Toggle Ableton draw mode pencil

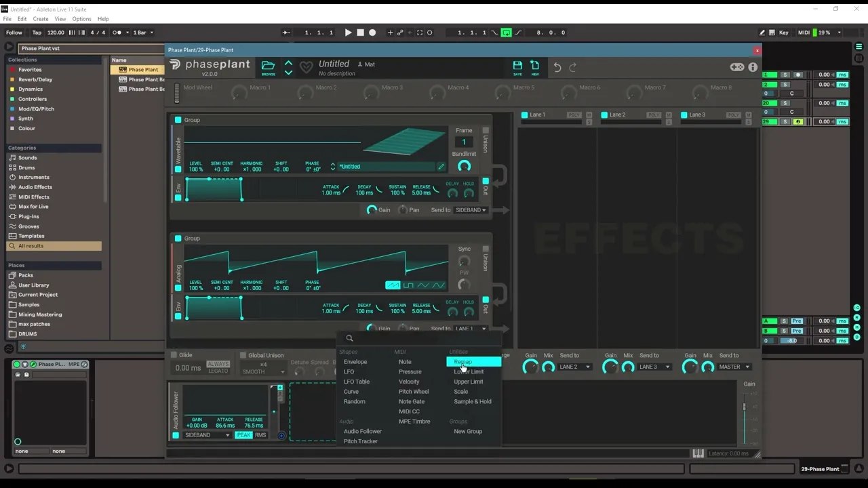point(762,33)
